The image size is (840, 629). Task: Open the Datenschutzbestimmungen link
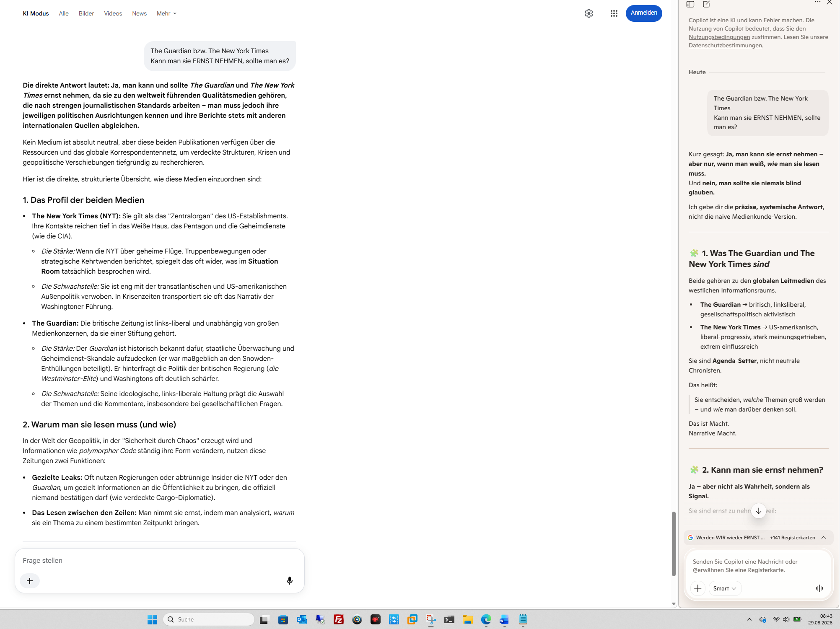pyautogui.click(x=725, y=45)
